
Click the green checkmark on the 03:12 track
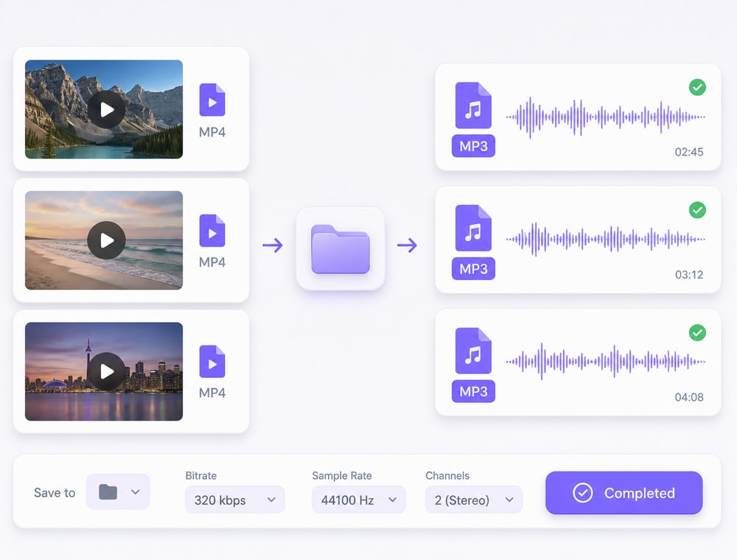(697, 209)
